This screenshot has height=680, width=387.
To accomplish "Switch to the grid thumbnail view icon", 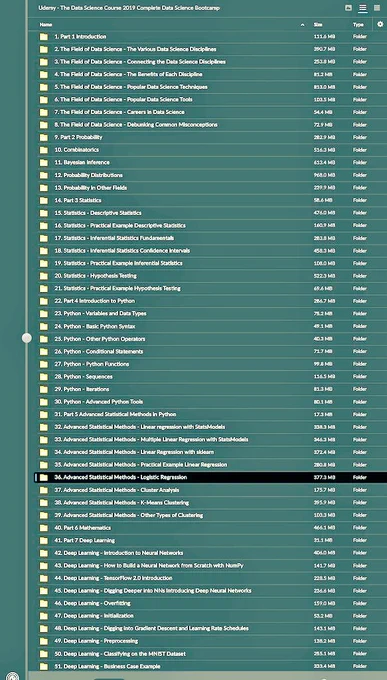I will tap(377, 8).
